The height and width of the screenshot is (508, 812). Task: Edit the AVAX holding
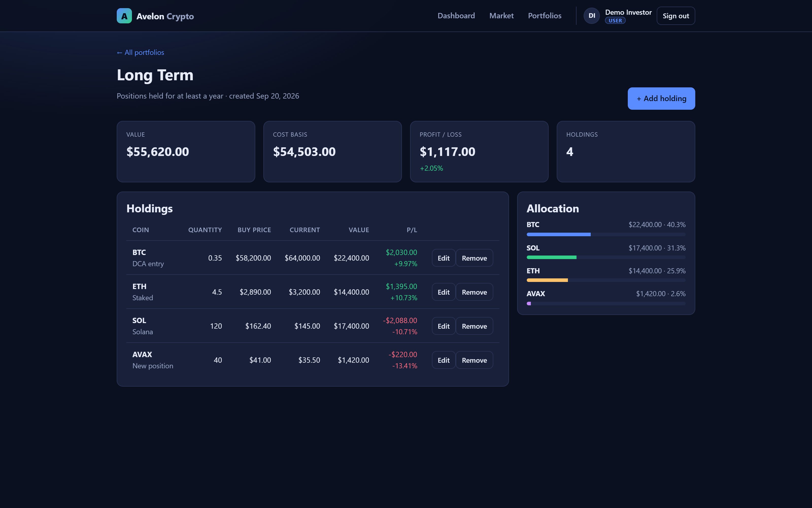point(443,360)
